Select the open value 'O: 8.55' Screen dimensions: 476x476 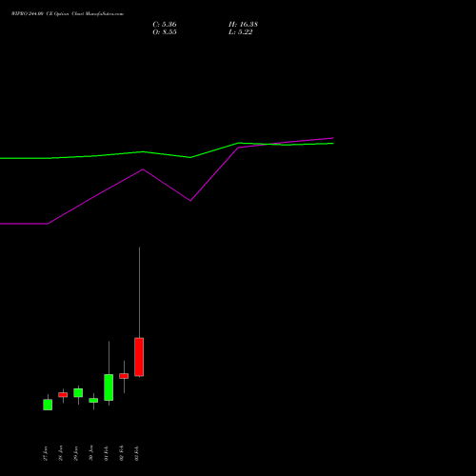pos(165,32)
